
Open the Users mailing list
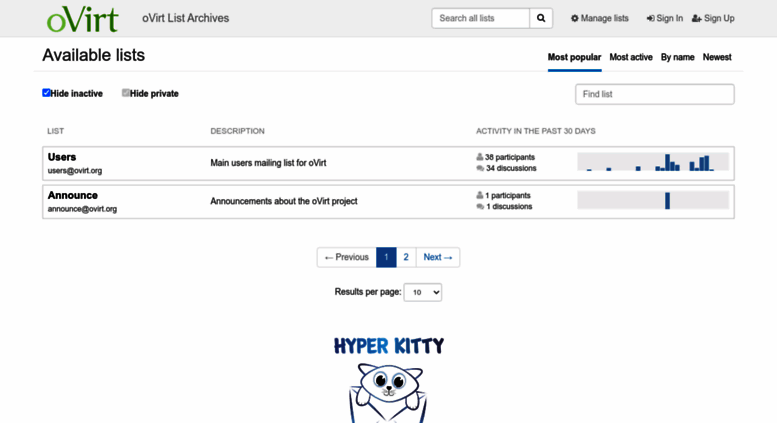point(62,157)
